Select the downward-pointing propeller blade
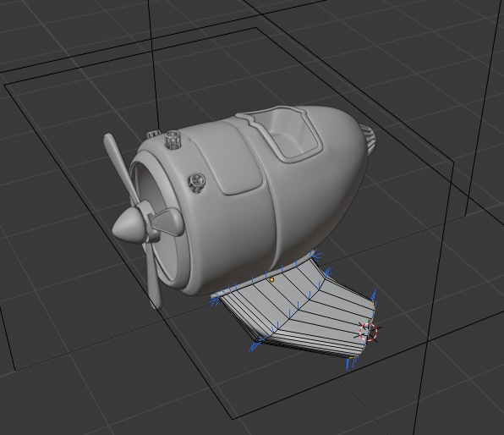This screenshot has width=504, height=435. pos(154,275)
